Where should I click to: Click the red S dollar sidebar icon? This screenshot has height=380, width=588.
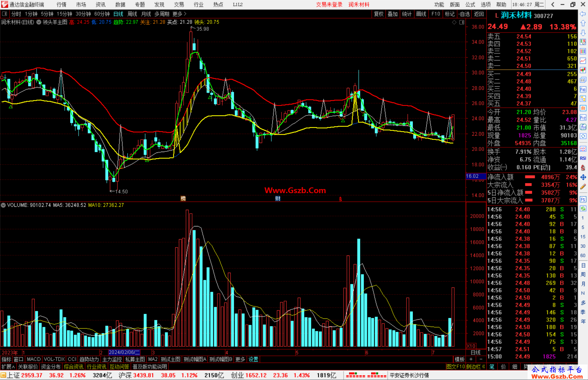(x=583, y=168)
